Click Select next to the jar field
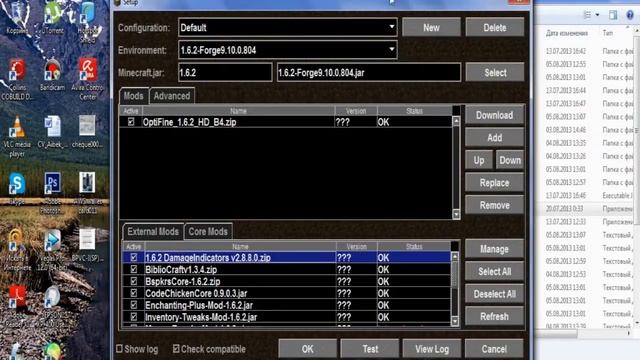This screenshot has height=360, width=640. (x=495, y=72)
